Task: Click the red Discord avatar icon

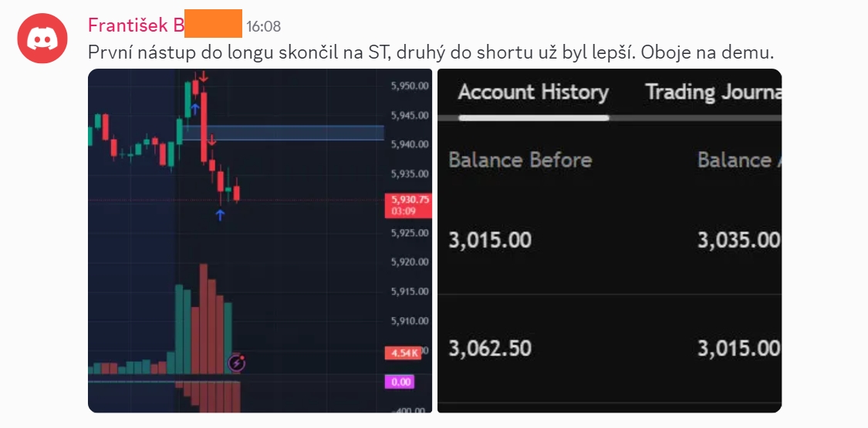Action: click(x=42, y=38)
